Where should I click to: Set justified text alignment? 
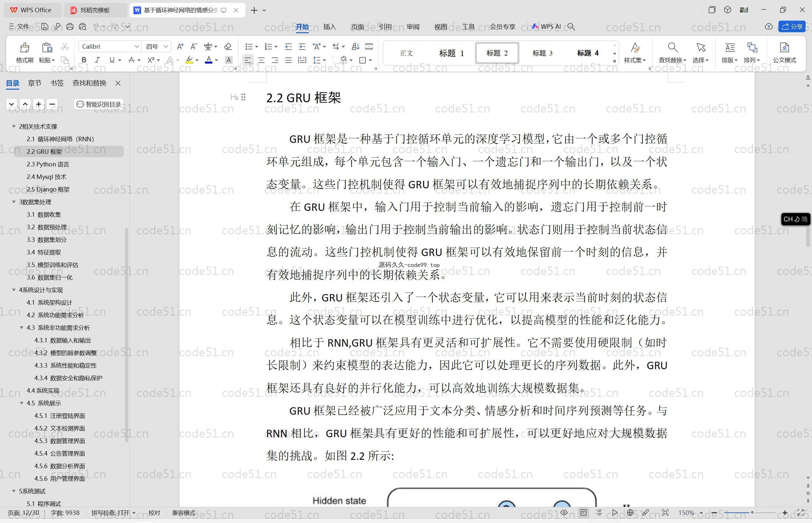tap(288, 60)
